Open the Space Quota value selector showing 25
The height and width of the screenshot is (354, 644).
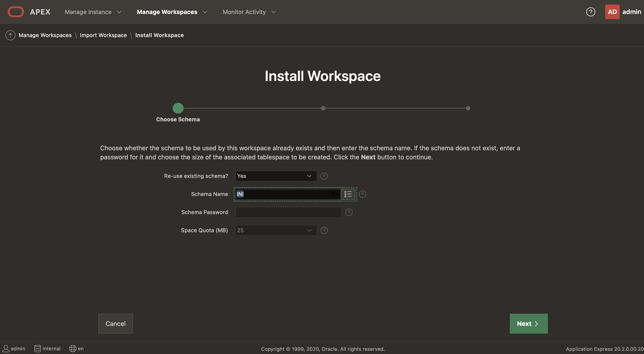click(x=275, y=230)
